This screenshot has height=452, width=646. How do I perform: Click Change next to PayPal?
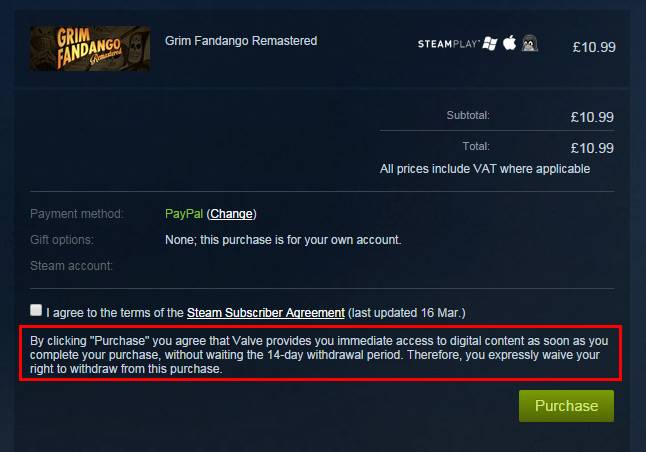click(x=231, y=214)
